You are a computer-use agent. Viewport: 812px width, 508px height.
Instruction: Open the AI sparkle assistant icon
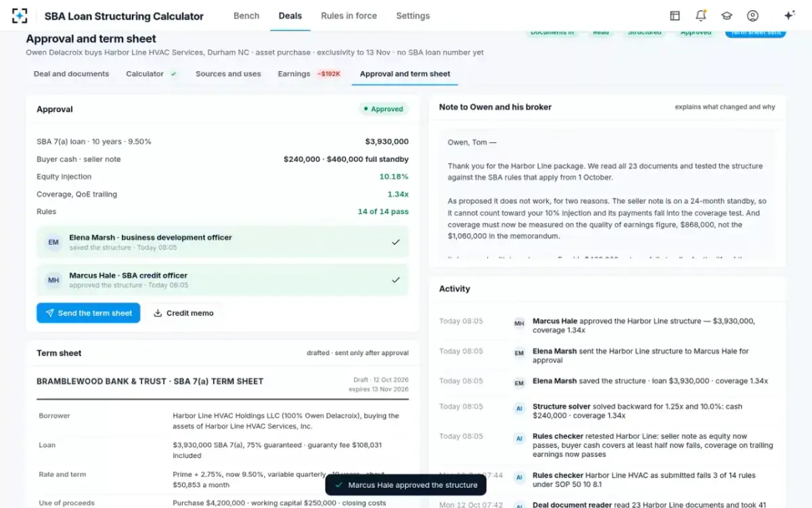click(789, 16)
